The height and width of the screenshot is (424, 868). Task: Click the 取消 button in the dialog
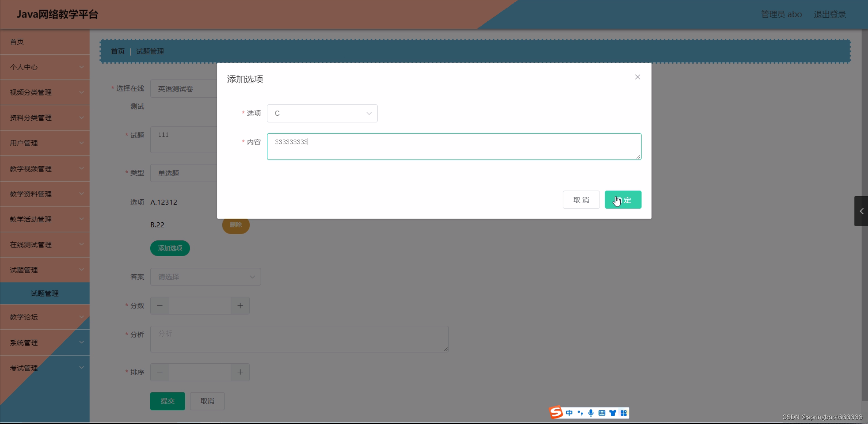point(581,200)
